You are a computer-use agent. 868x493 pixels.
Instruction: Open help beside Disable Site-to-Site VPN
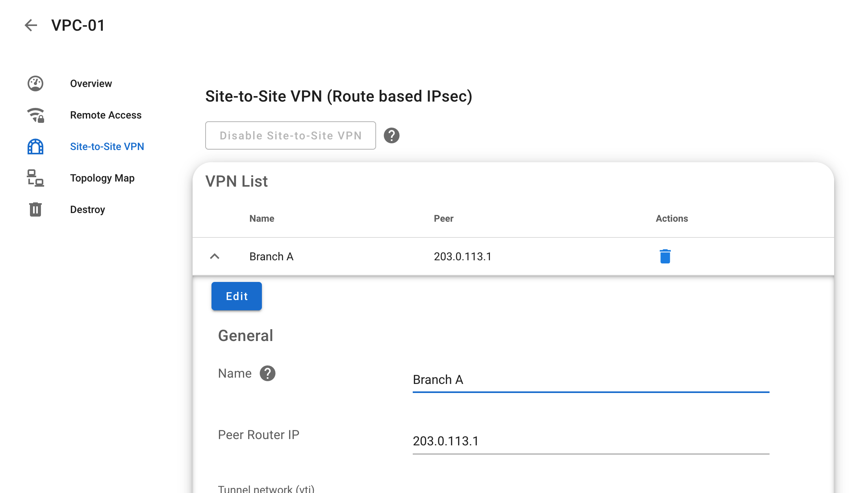[x=391, y=135]
